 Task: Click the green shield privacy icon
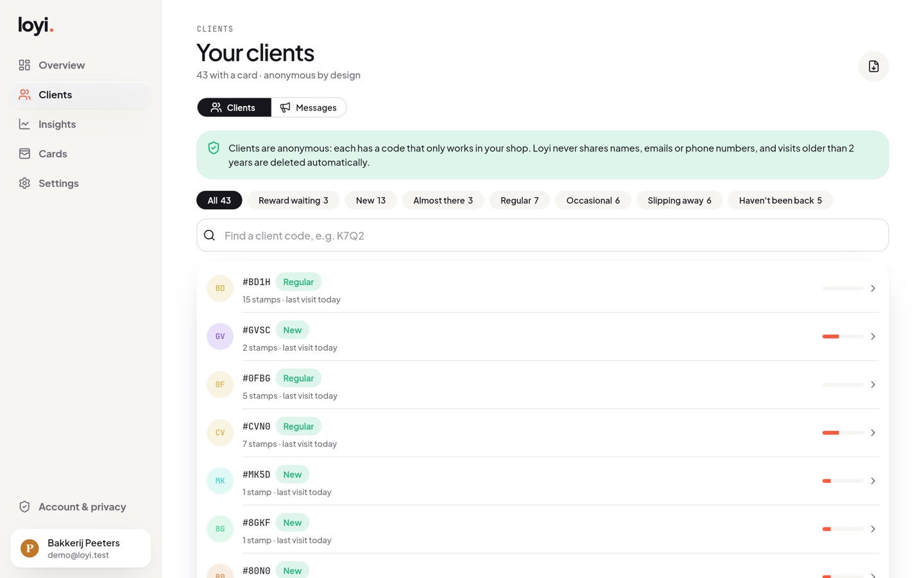click(214, 148)
